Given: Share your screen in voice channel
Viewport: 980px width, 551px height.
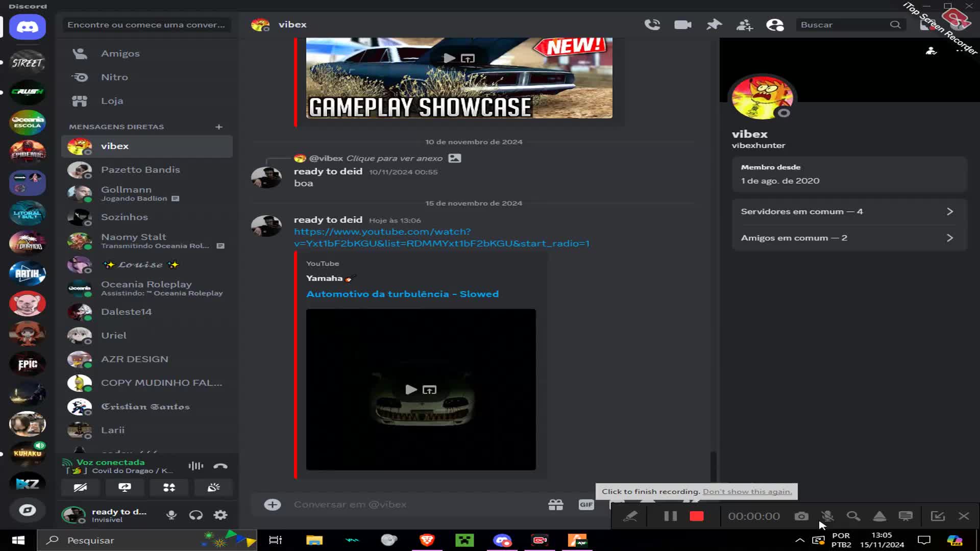Looking at the screenshot, I should tap(125, 487).
